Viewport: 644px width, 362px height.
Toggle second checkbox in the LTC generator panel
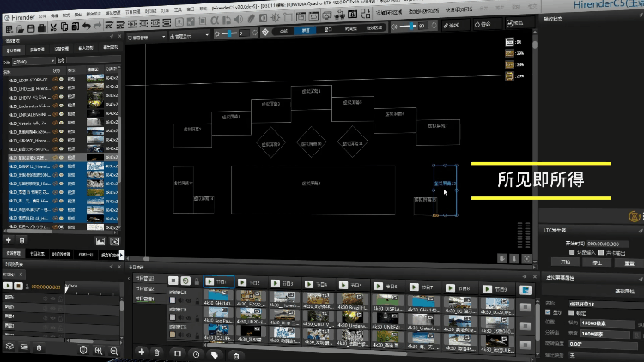[x=601, y=252]
